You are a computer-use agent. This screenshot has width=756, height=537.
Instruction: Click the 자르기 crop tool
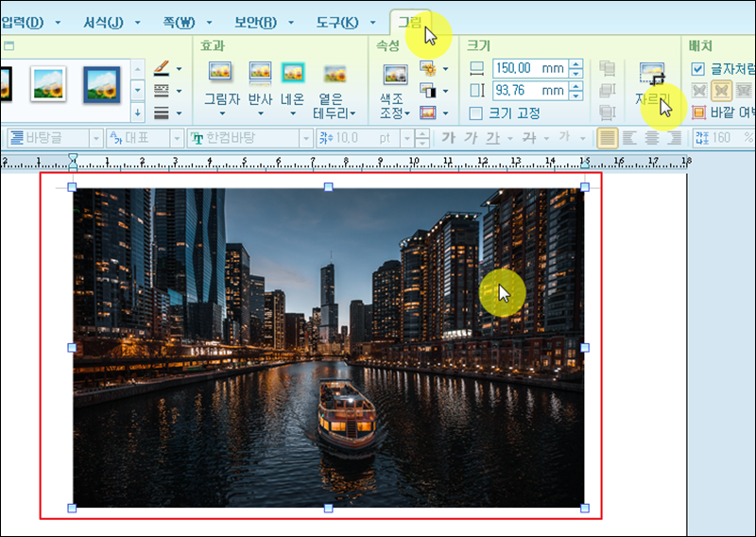click(652, 83)
